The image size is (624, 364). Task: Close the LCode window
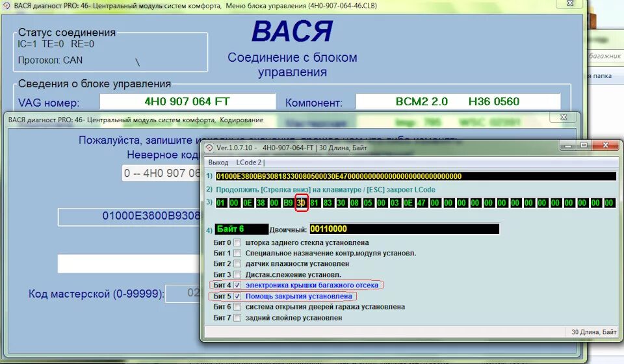click(x=606, y=146)
